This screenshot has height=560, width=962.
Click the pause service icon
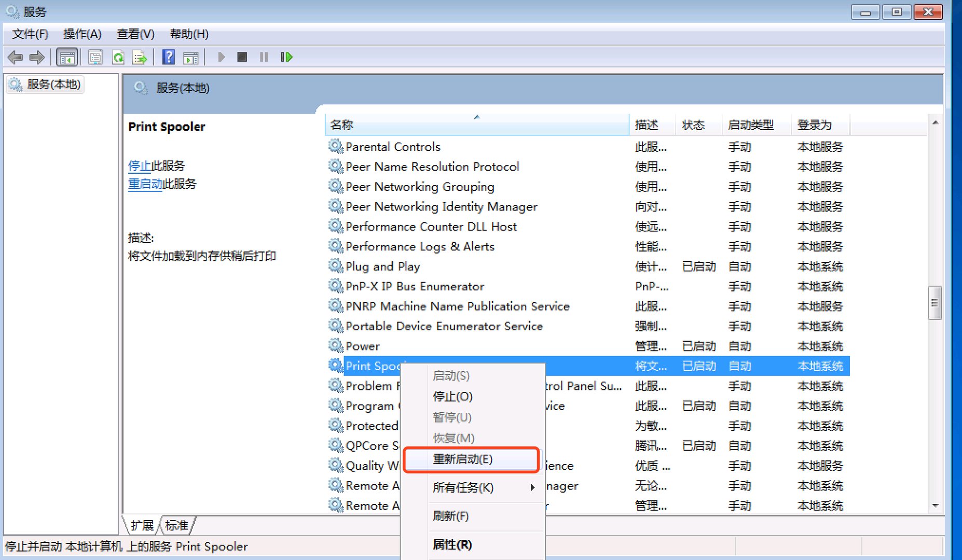[263, 57]
